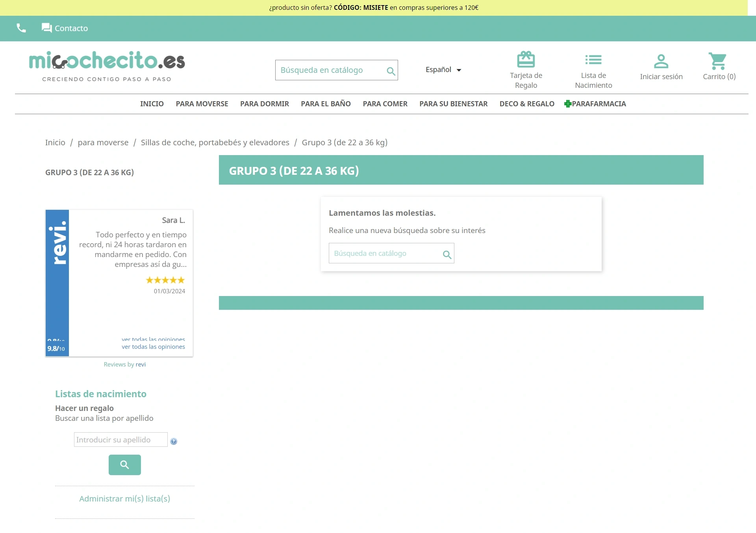Image resolution: width=756 pixels, height=533 pixels.
Task: Focus Introducir su apellido field
Action: (x=121, y=440)
